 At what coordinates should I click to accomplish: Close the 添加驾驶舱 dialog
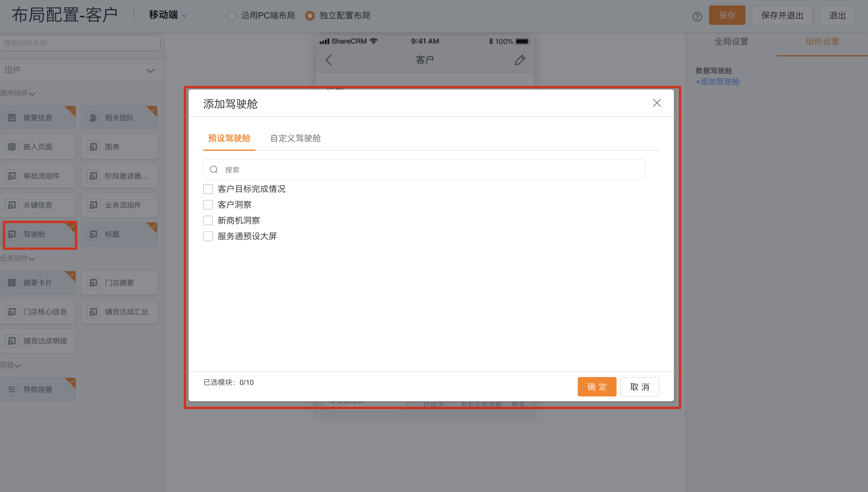coord(657,103)
